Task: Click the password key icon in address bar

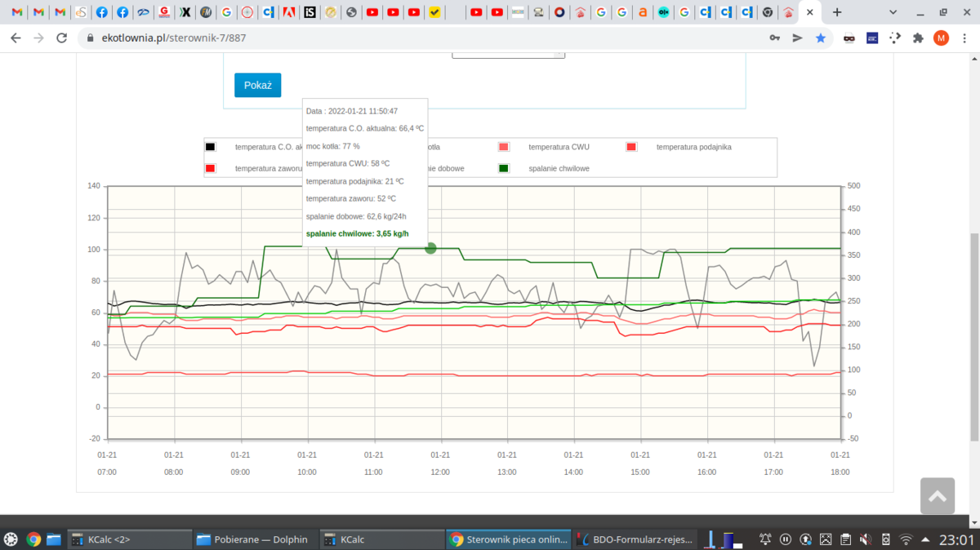Action: tap(774, 38)
